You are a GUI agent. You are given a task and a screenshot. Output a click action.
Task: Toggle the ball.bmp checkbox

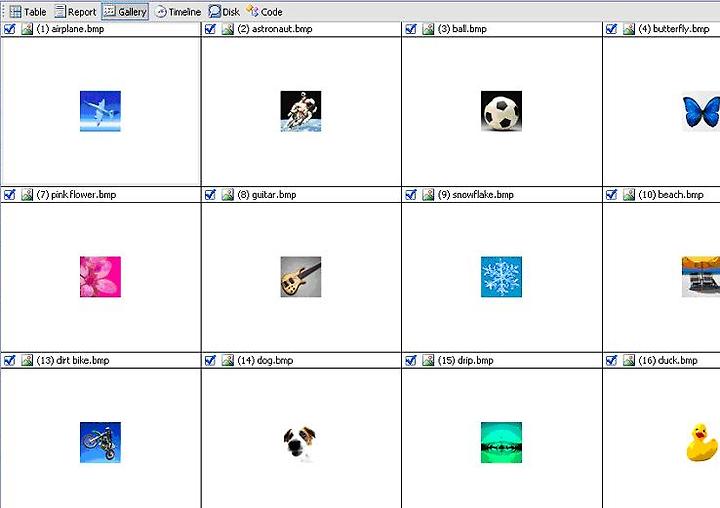[x=411, y=29]
